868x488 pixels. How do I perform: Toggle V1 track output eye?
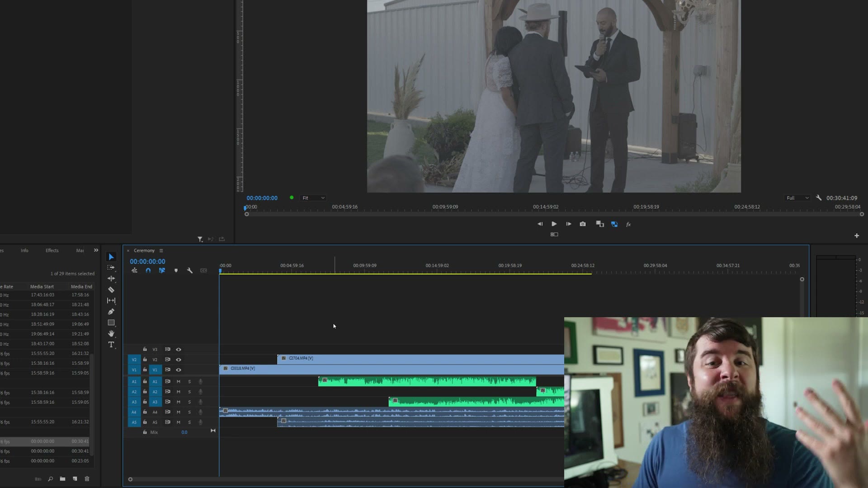[x=179, y=370]
